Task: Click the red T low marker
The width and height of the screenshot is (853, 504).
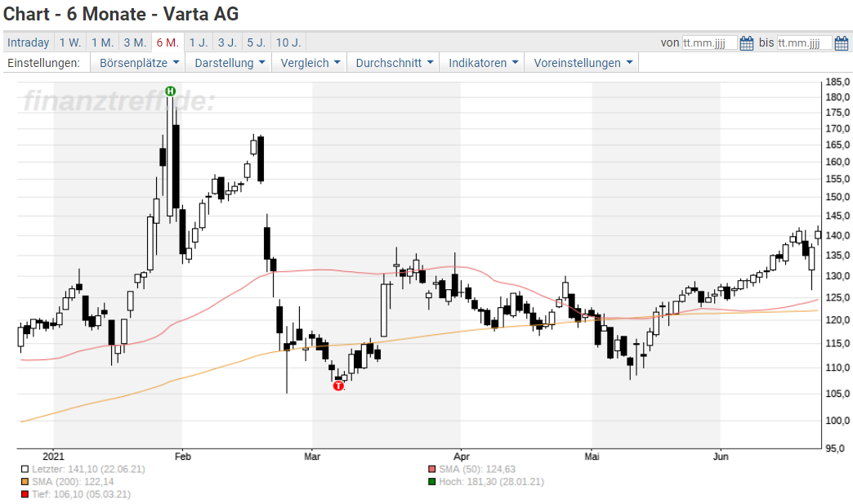Action: point(338,386)
